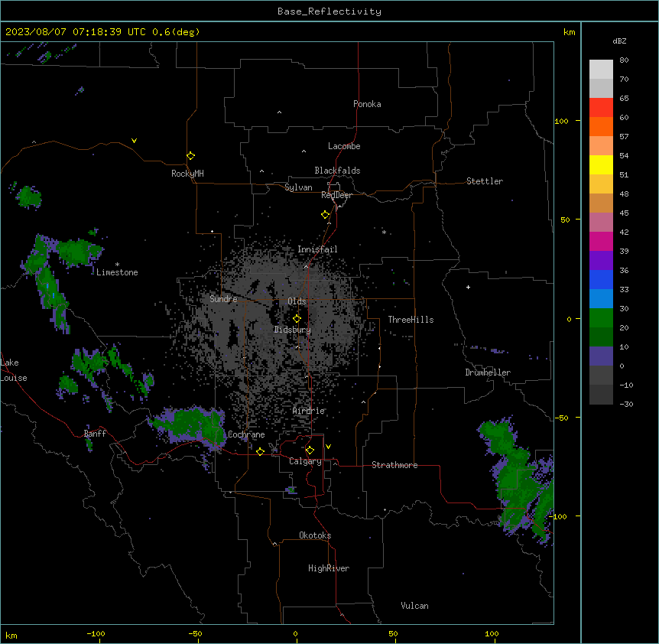Click the Banff label
Screen dimensions: 659x644
tap(95, 434)
